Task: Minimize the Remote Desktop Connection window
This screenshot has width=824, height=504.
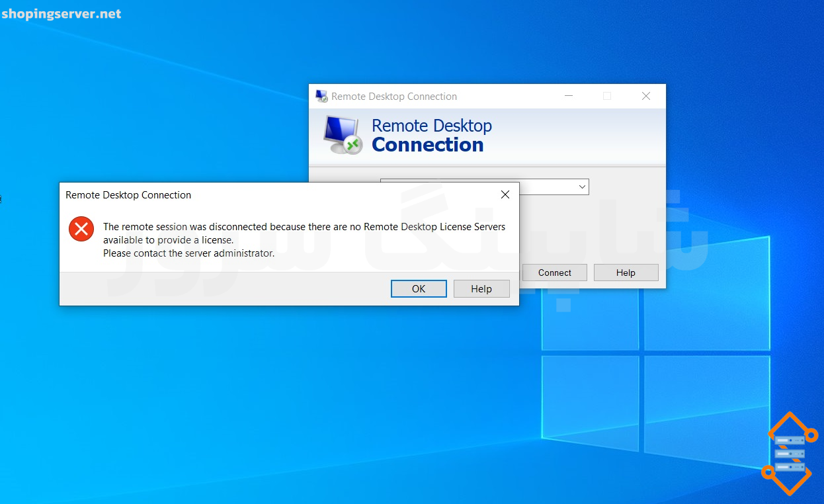Action: [x=568, y=96]
